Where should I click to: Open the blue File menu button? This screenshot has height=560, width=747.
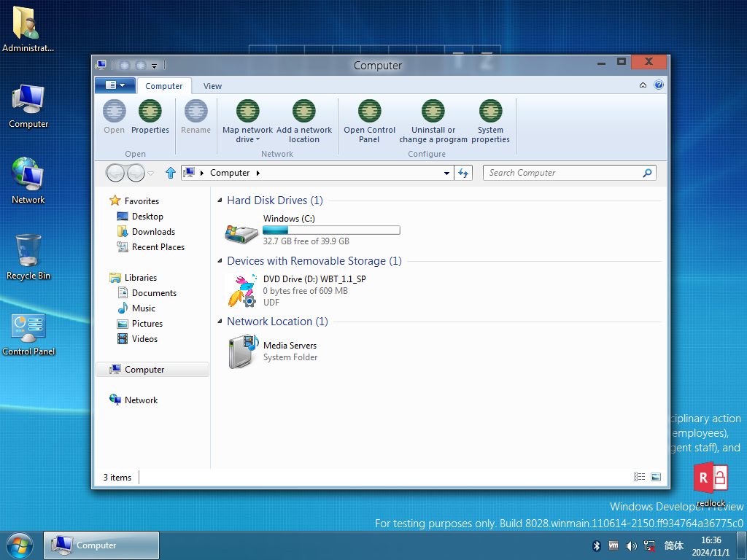(x=115, y=85)
